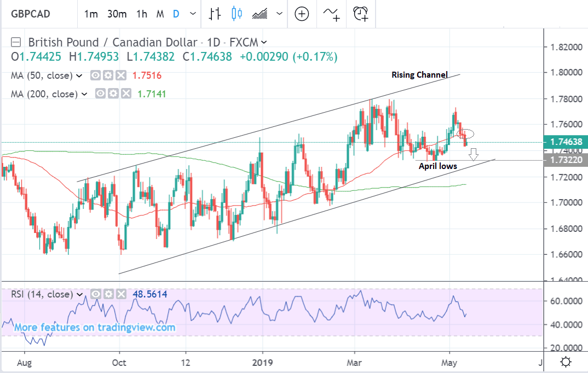Create an alert with alarm clock icon
The image size is (588, 373).
tap(360, 14)
